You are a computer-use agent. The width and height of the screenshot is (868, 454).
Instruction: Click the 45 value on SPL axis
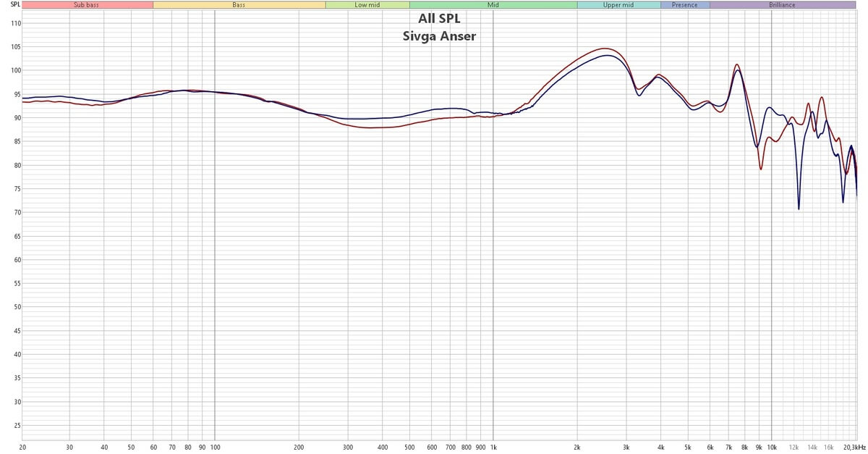(x=17, y=331)
